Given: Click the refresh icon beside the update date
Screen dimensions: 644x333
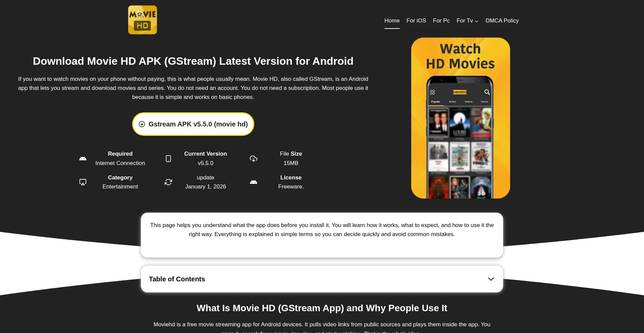Looking at the screenshot, I should (x=168, y=182).
